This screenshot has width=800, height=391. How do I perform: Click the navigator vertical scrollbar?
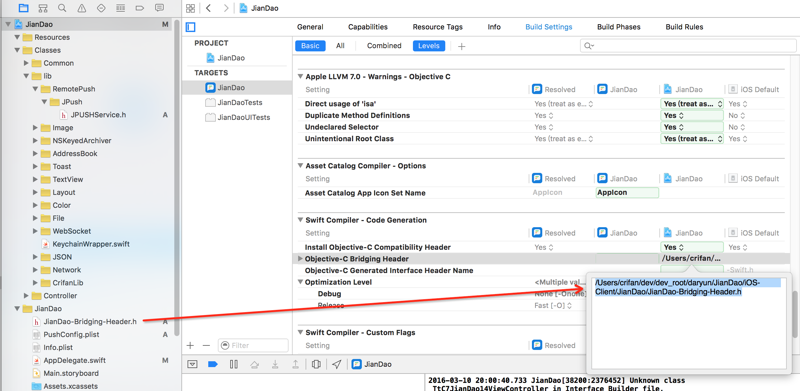pyautogui.click(x=177, y=177)
